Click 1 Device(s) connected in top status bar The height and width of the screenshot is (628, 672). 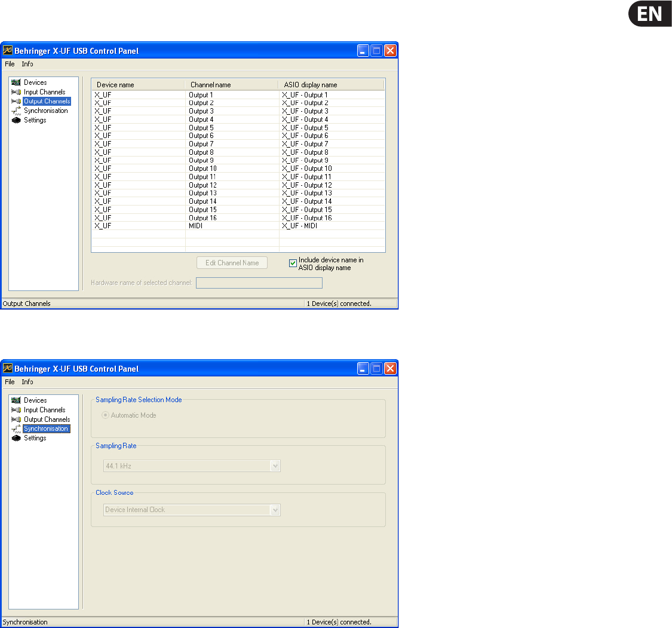[x=339, y=304]
